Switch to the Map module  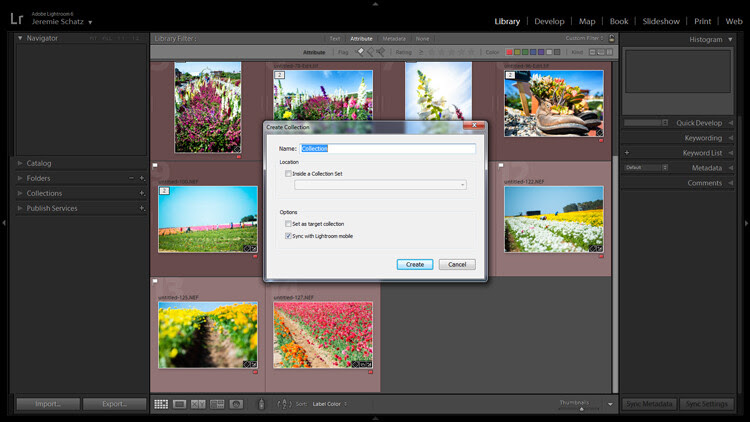tap(587, 22)
